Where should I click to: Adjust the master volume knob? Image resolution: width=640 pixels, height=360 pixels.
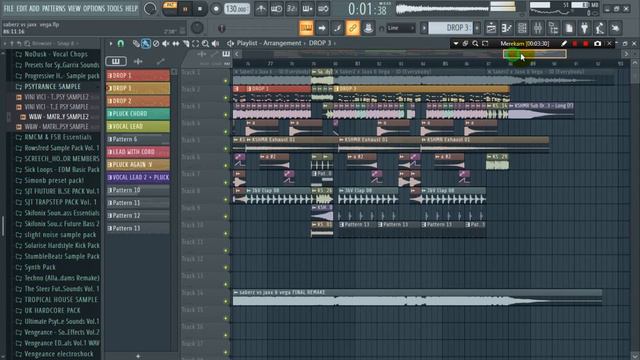pyautogui.click(x=150, y=9)
